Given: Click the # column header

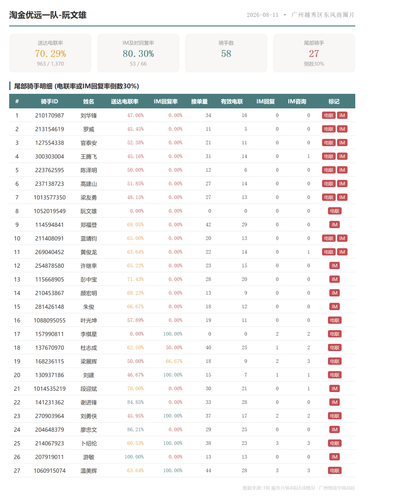Looking at the screenshot, I should click(x=17, y=101).
